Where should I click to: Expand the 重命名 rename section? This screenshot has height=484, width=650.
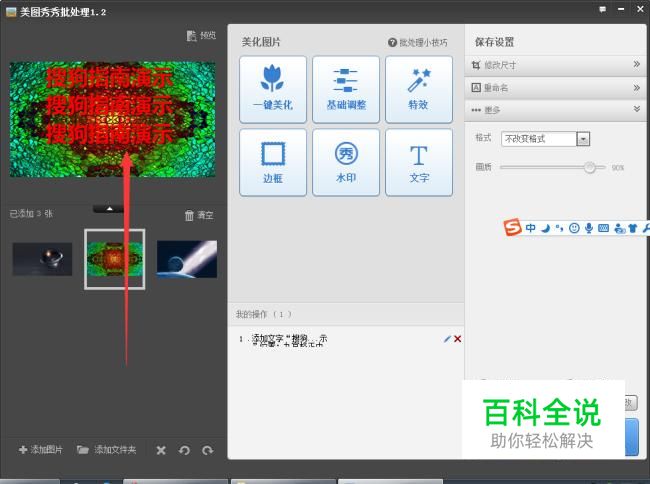tap(555, 87)
